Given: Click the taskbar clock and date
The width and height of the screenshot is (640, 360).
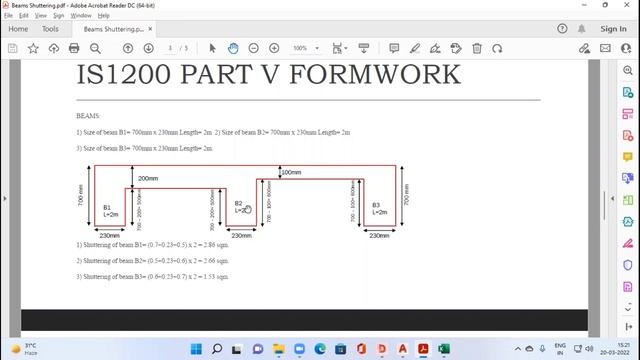Looking at the screenshot, I should [x=614, y=349].
